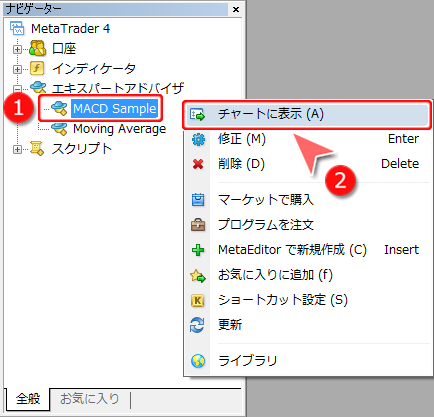Screen dimensions: 434x417
Task: Close the ナビゲーター panel
Action: [236, 9]
